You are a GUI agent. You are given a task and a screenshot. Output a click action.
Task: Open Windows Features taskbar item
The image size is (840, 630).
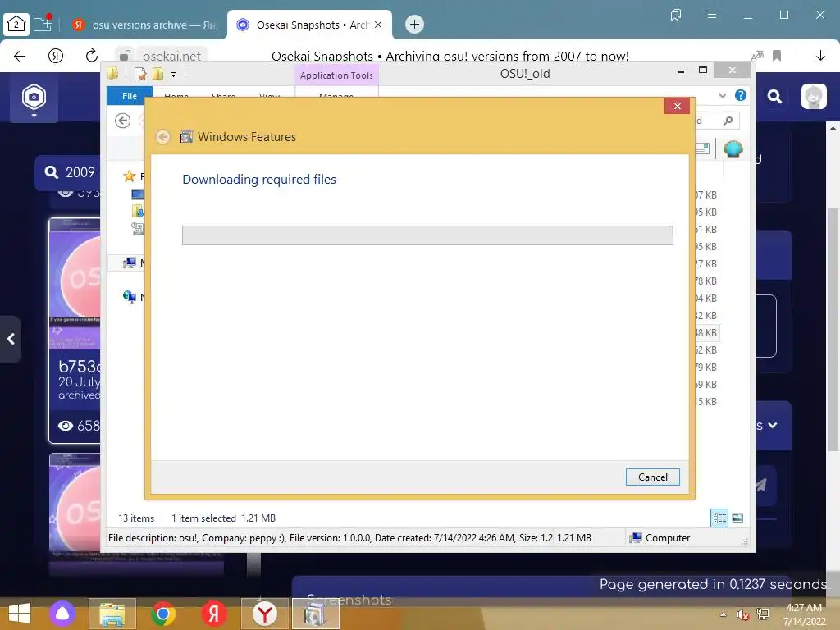(x=316, y=614)
